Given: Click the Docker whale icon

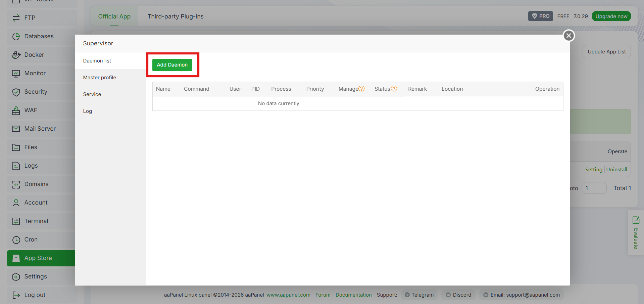Looking at the screenshot, I should coord(16,55).
